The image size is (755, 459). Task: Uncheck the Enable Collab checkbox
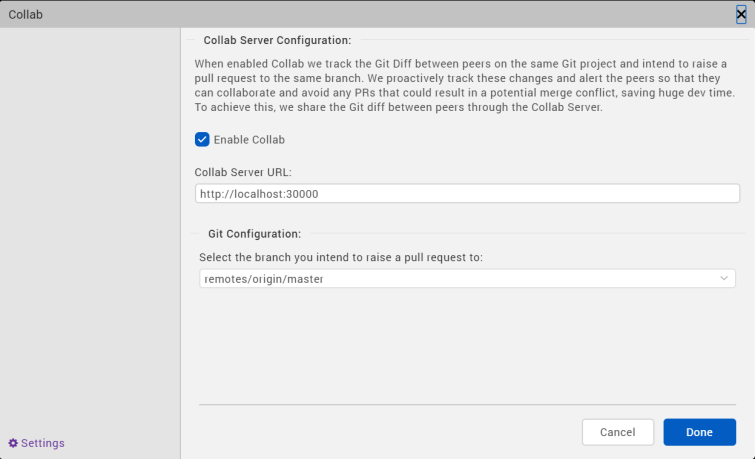[202, 140]
